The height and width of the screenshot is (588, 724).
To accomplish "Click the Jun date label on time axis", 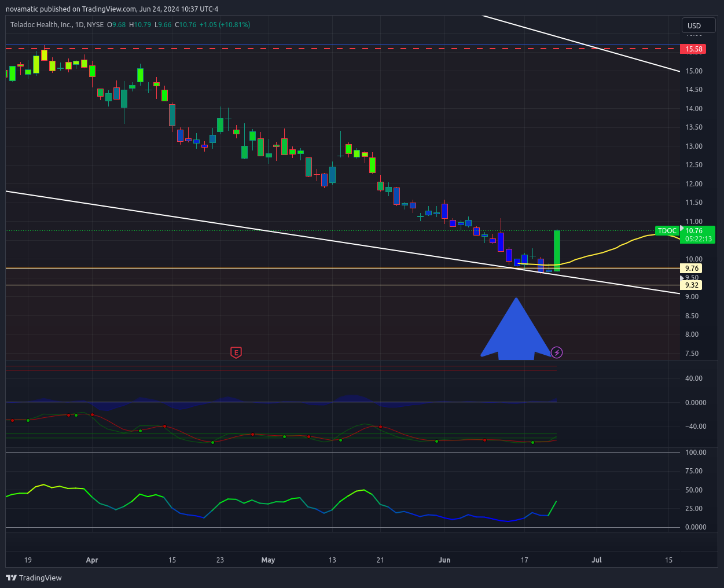I will [x=444, y=560].
